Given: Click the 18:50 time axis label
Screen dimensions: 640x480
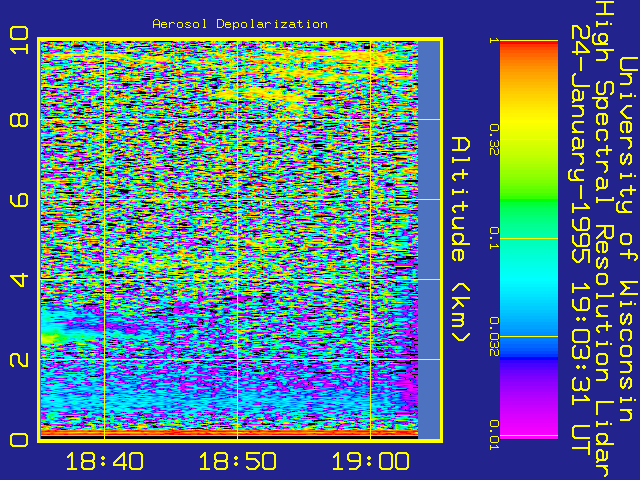Looking at the screenshot, I should point(237,461).
